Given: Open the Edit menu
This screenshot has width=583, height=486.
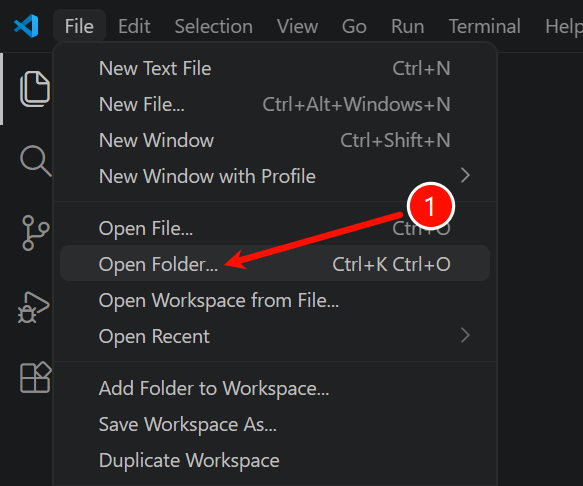Looking at the screenshot, I should [x=134, y=26].
